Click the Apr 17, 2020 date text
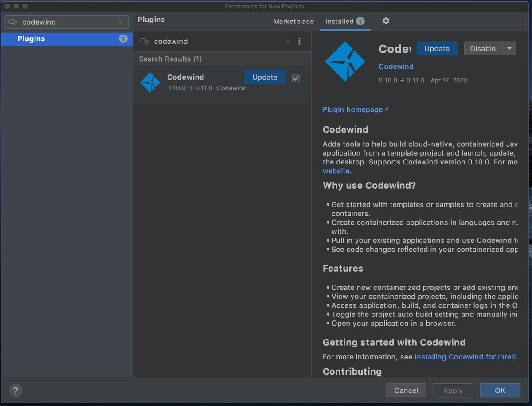This screenshot has width=532, height=406. (x=449, y=80)
